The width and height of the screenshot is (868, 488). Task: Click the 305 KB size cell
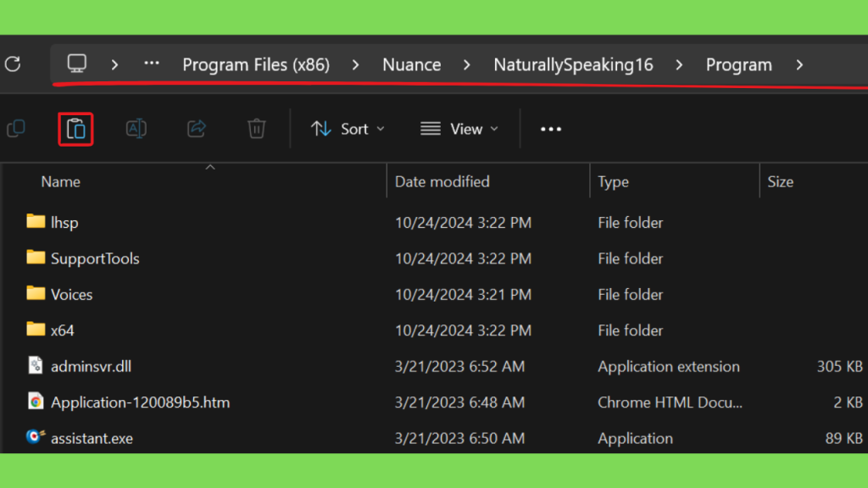[x=840, y=366]
